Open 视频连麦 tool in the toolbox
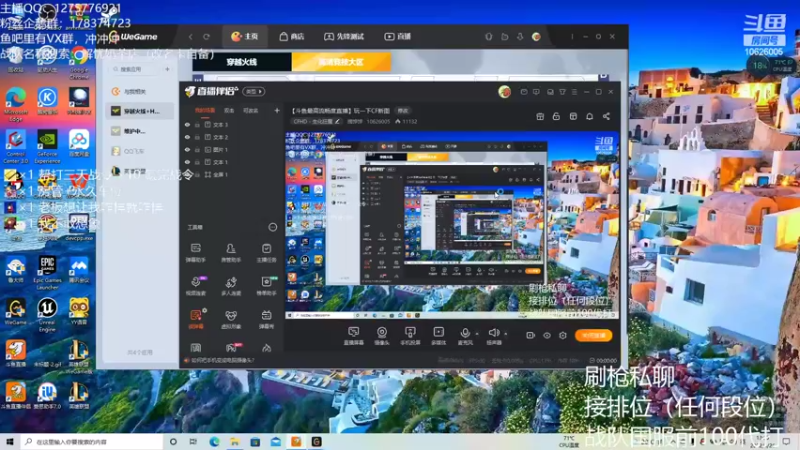 [x=195, y=286]
